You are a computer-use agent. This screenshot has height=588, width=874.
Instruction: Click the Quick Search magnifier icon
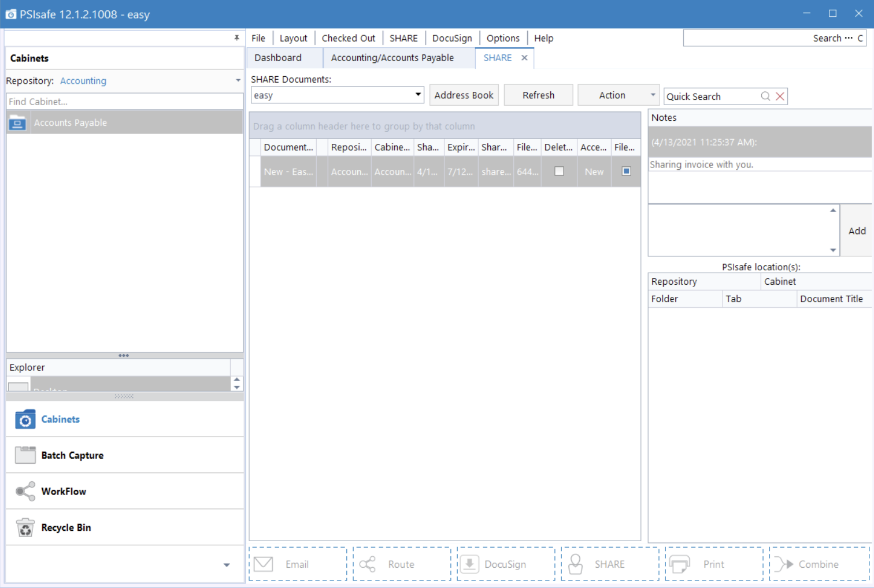765,96
